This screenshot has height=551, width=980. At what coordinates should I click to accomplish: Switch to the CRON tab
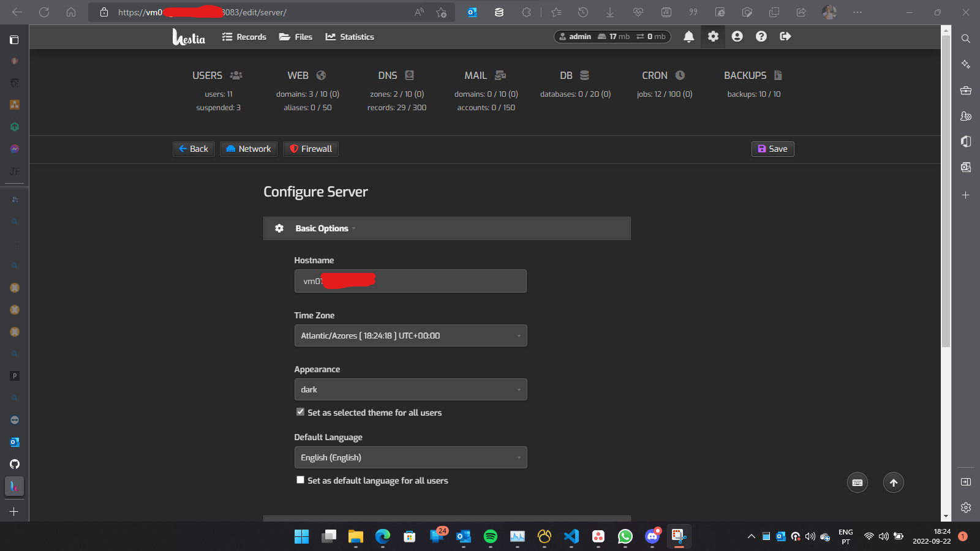[663, 75]
